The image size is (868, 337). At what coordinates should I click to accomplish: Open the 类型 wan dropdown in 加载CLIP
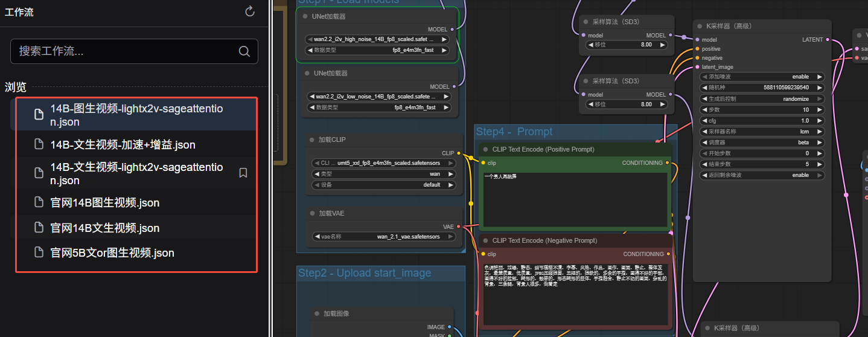coord(384,174)
